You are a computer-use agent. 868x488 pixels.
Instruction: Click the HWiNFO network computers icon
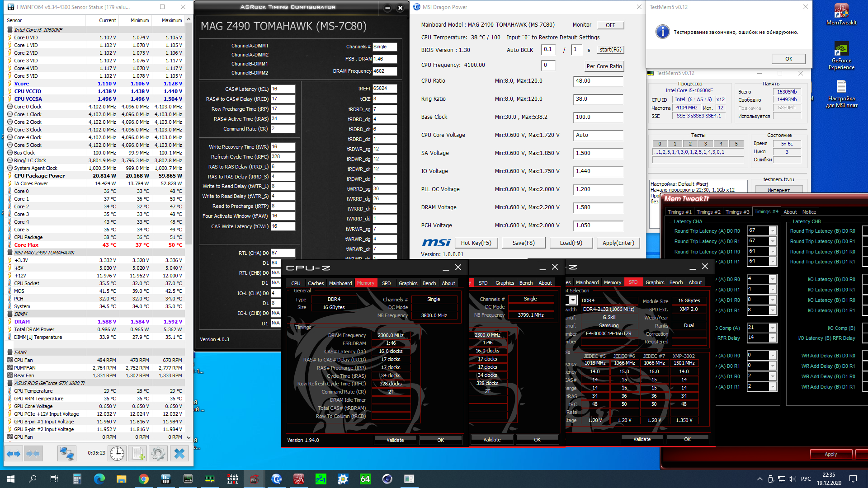click(66, 454)
